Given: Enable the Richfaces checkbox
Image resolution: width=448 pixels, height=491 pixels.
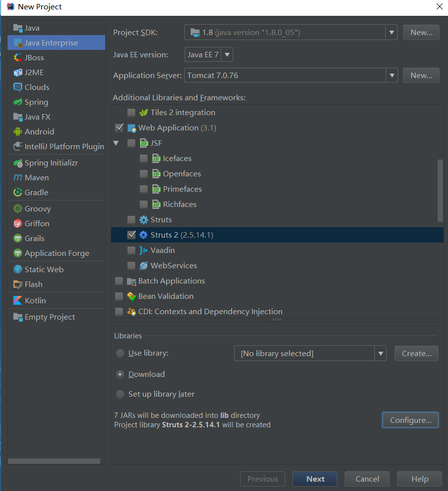Looking at the screenshot, I should click(144, 205).
